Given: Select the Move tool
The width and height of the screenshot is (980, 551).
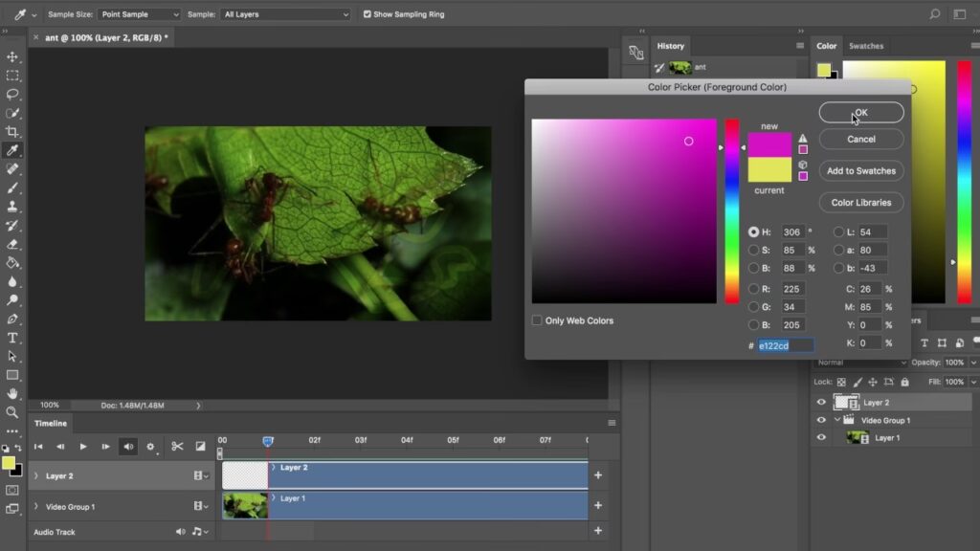Looking at the screenshot, I should tap(12, 57).
